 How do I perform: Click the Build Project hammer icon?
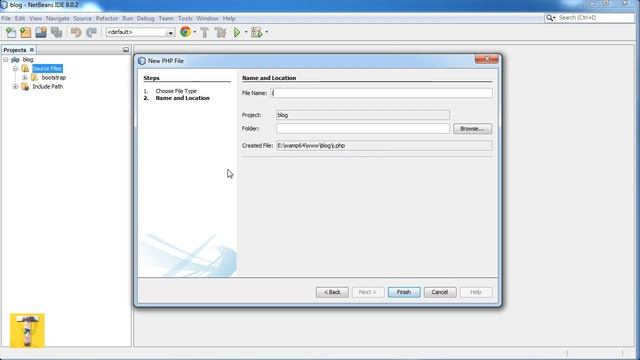[205, 32]
